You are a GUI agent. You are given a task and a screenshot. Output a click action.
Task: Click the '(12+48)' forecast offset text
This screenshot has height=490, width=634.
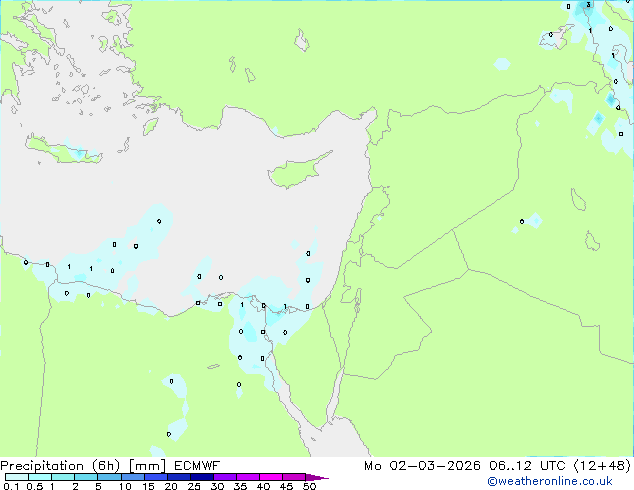[602, 466]
